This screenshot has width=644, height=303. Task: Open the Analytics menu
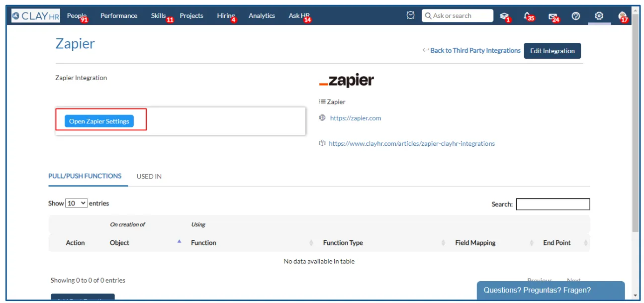[x=262, y=16]
